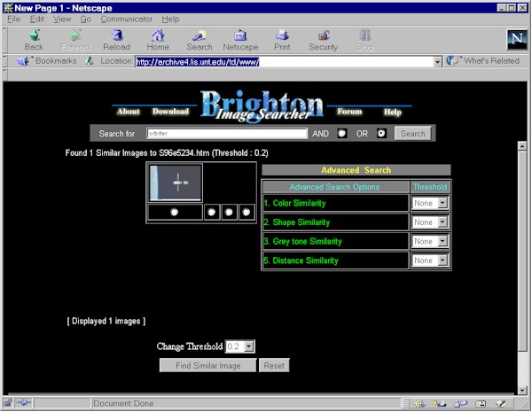
Task: Click the Location URL field
Action: [x=285, y=62]
